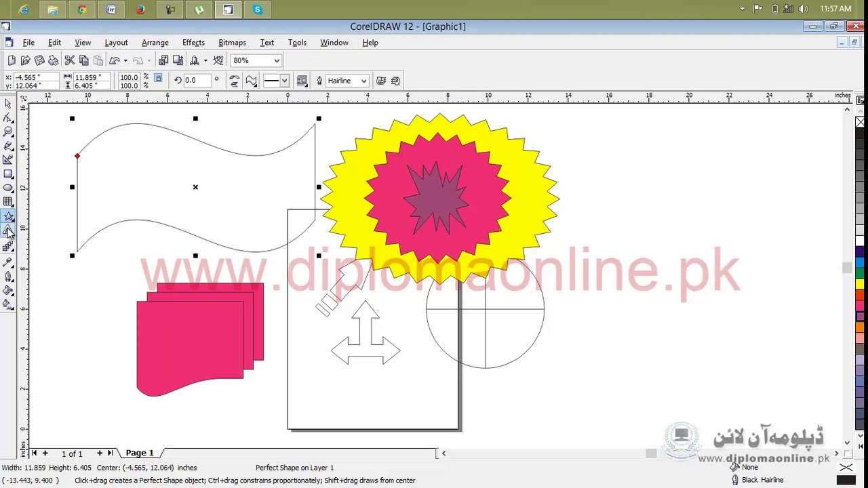The width and height of the screenshot is (868, 488).
Task: Open Google Chrome from the taskbar
Action: coord(82,9)
